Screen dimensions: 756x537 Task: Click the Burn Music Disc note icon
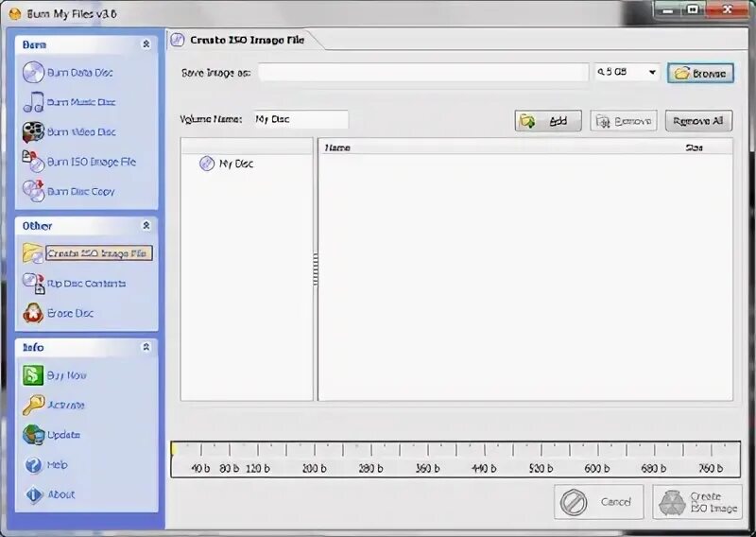click(33, 102)
